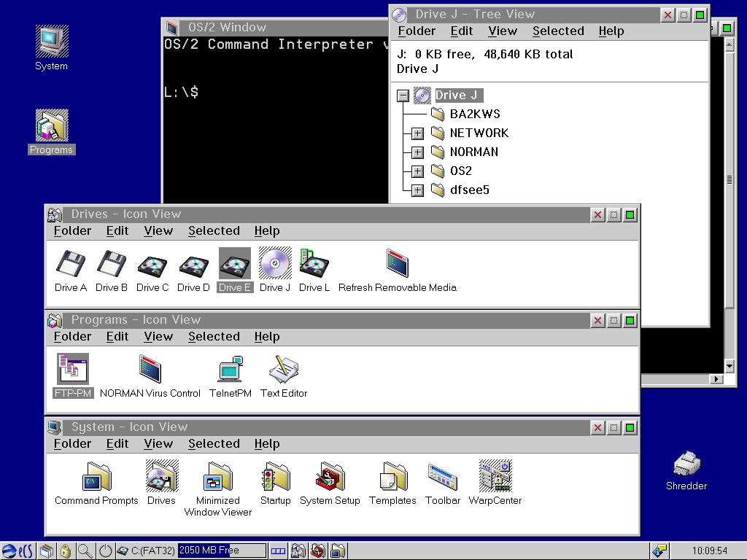Collapse the Drive J tree root
The image size is (747, 560).
tap(403, 95)
